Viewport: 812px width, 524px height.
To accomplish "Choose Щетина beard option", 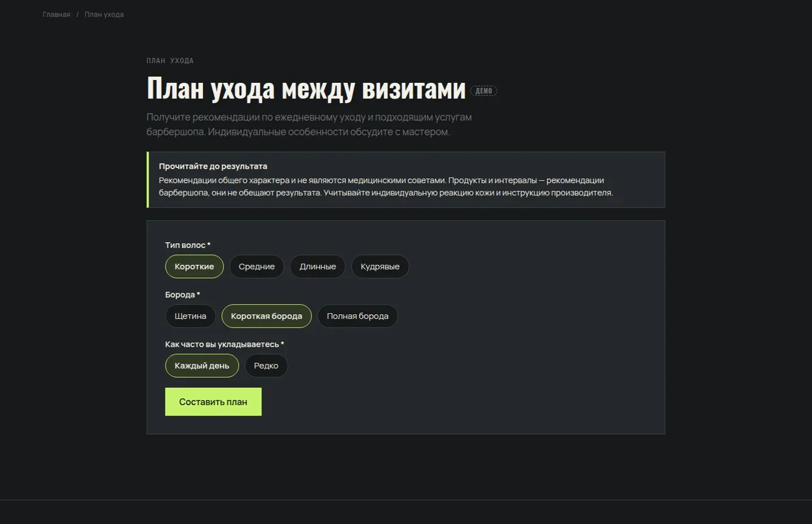I will [190, 316].
